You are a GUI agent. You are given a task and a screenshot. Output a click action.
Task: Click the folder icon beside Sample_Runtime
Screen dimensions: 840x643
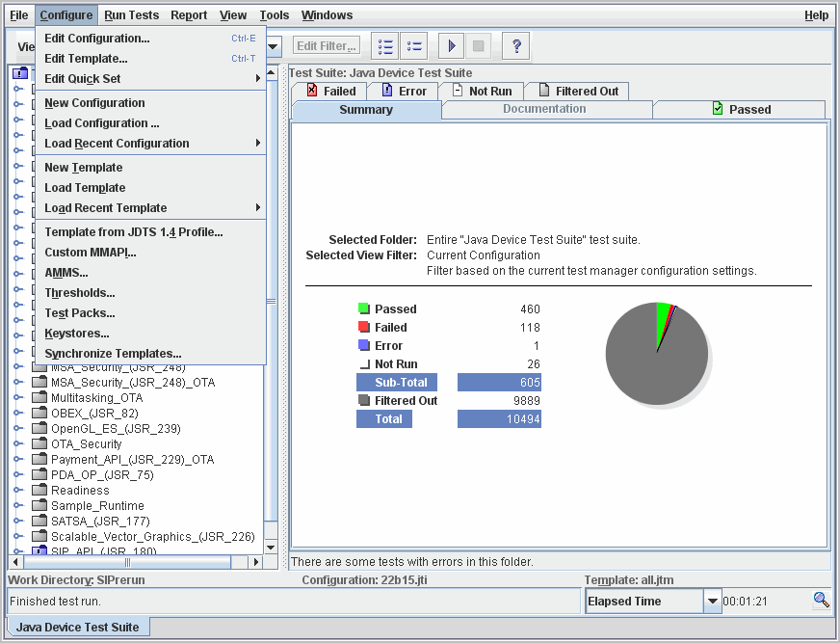39,505
